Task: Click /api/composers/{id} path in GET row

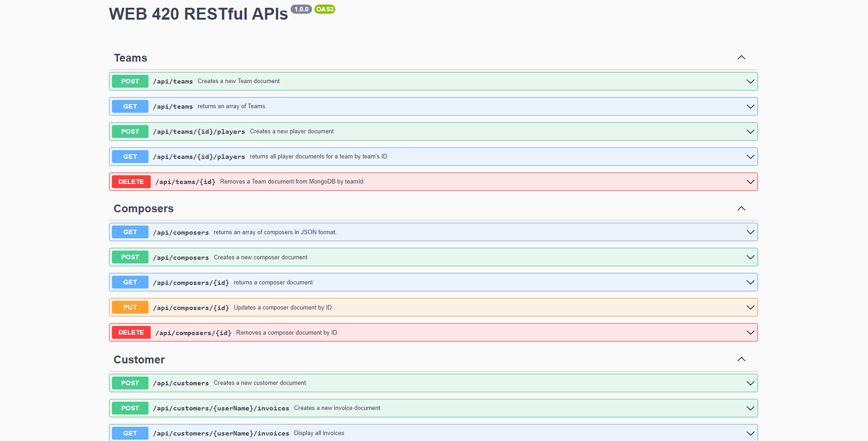Action: (191, 283)
